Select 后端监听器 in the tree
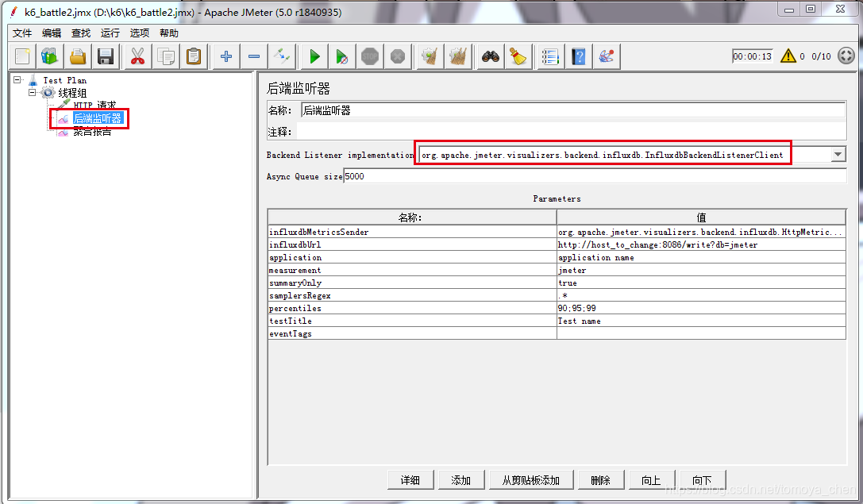 point(98,118)
